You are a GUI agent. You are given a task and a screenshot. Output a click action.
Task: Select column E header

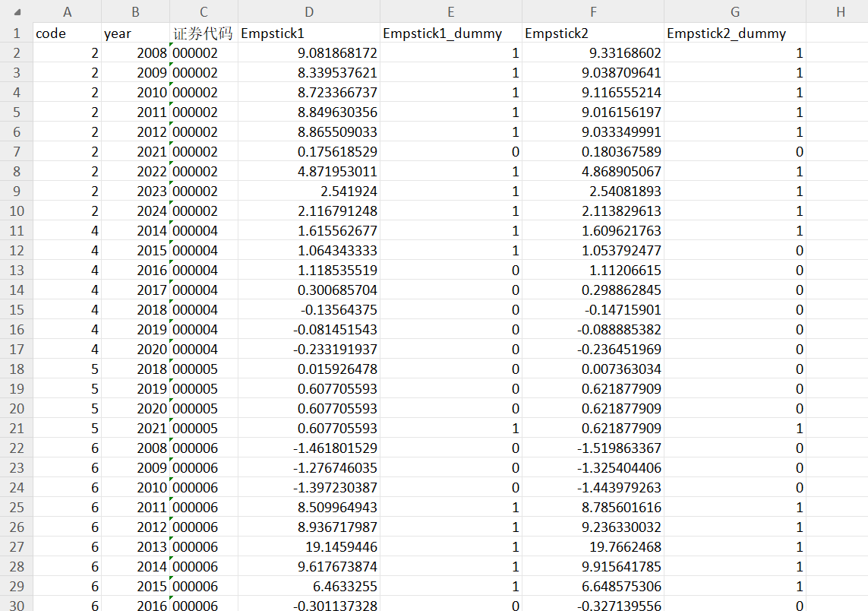pyautogui.click(x=451, y=11)
